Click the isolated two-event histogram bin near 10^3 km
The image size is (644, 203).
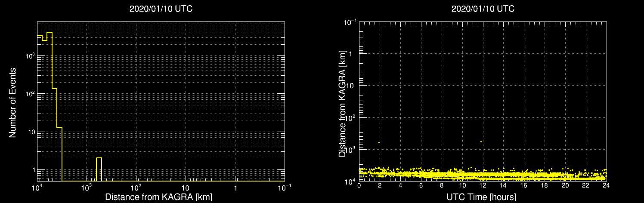(x=99, y=169)
